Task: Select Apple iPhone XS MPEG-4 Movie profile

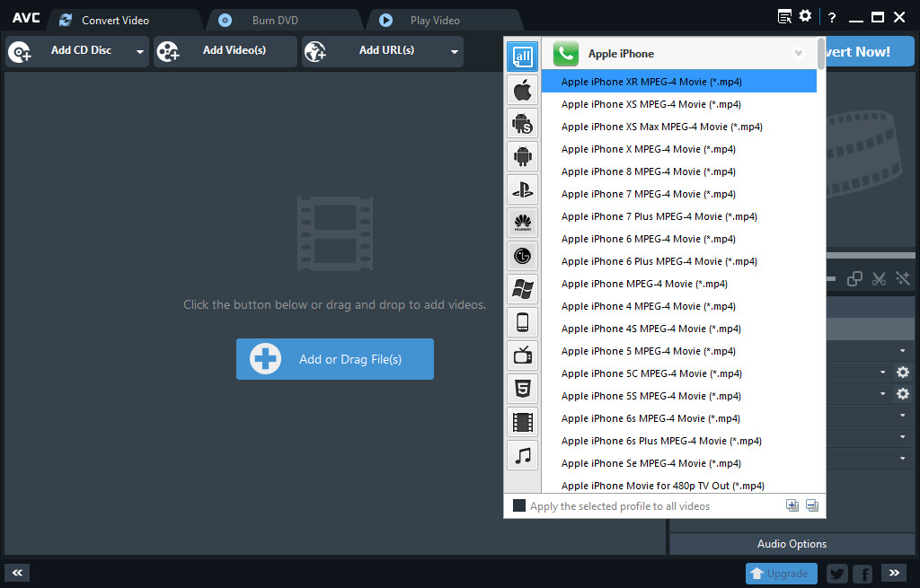Action: coord(679,104)
